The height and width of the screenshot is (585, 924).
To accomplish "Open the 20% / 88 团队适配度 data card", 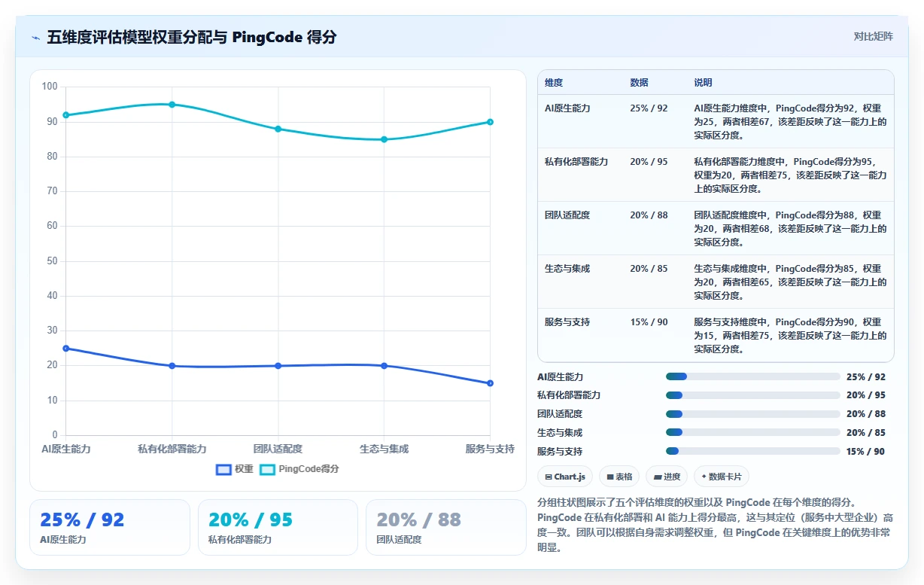I will click(x=446, y=527).
